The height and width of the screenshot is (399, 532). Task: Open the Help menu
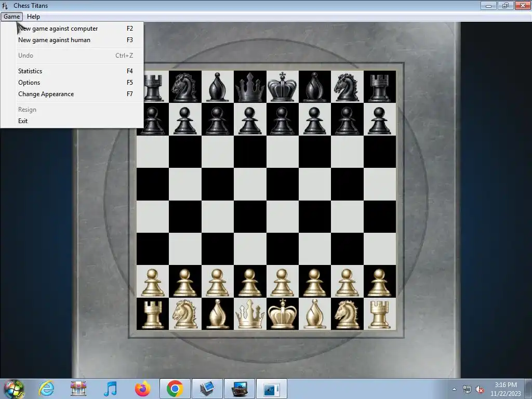33,16
